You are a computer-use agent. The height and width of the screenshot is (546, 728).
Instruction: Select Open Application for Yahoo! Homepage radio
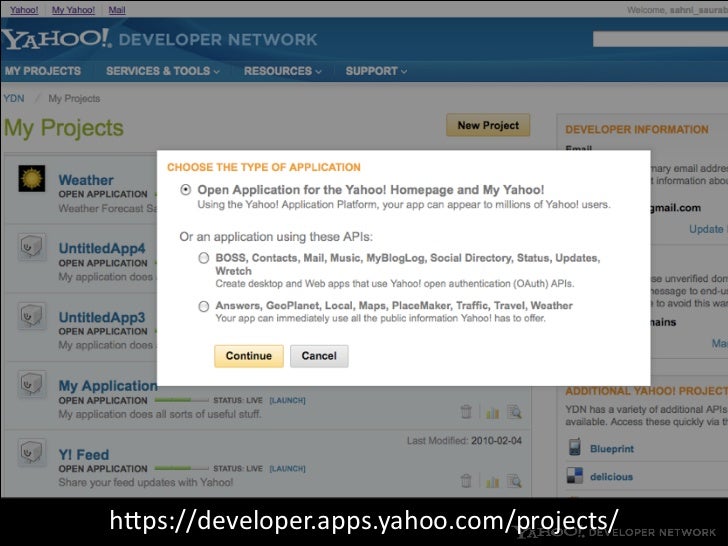coord(186,190)
